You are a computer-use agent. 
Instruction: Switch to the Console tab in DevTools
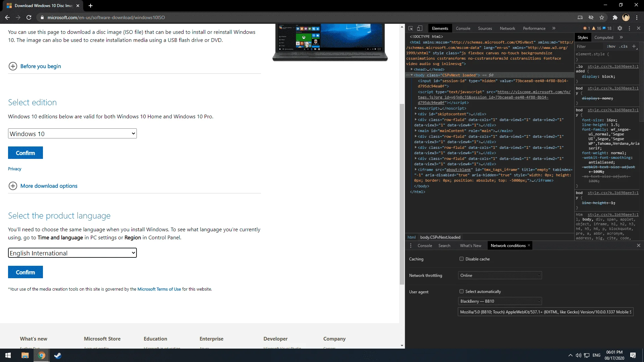point(463,28)
